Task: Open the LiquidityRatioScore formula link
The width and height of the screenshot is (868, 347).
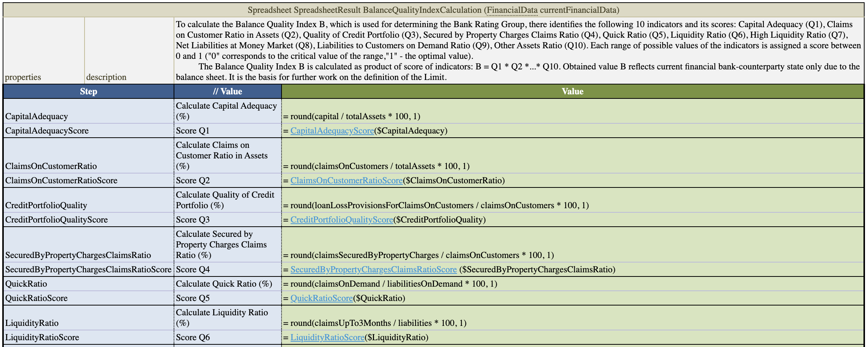Action: pos(327,338)
